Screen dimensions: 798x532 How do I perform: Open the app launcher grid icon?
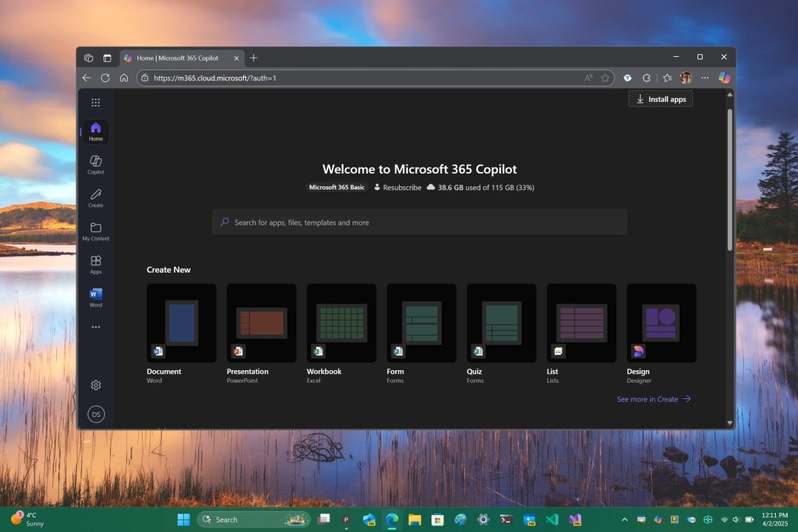95,102
